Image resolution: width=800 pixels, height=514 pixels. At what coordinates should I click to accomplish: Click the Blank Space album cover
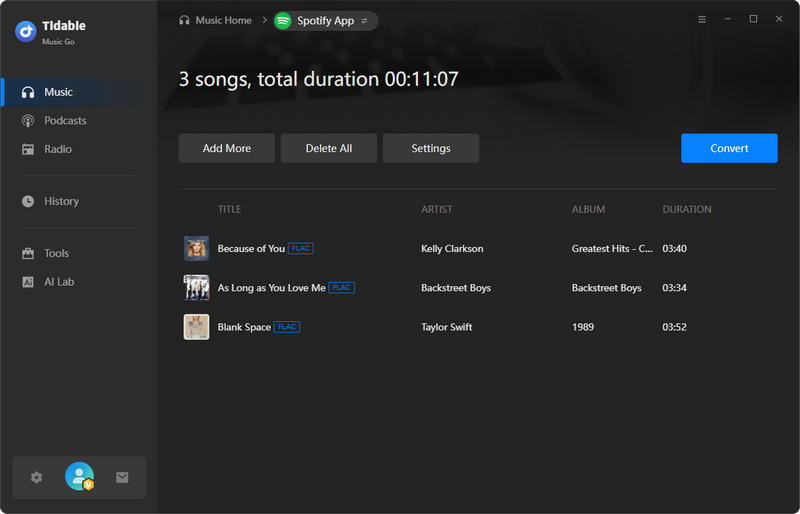coord(196,327)
